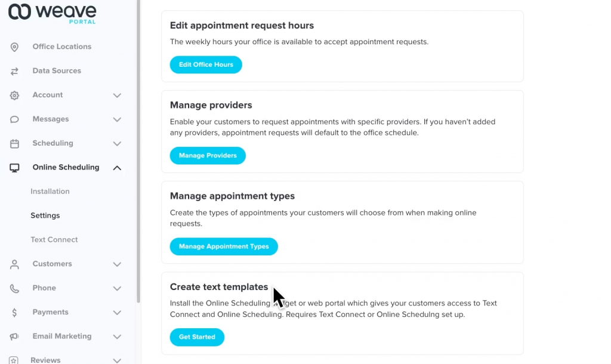The image size is (611, 364).
Task: Select the Online Scheduling monitor icon
Action: [14, 168]
